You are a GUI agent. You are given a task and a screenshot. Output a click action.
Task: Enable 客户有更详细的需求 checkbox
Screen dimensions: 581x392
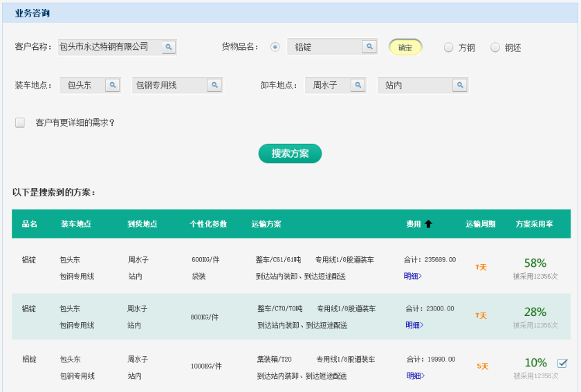tap(20, 122)
